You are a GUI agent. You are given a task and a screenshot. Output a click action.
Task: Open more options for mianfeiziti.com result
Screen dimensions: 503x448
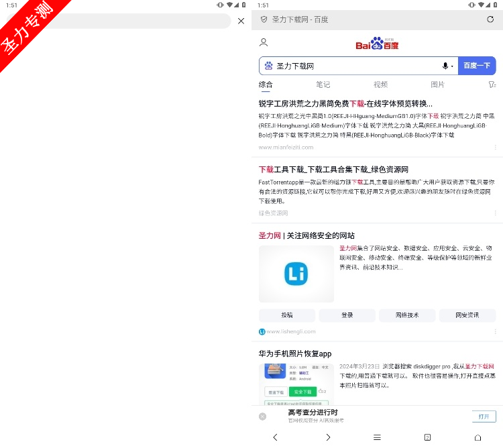[496, 147]
